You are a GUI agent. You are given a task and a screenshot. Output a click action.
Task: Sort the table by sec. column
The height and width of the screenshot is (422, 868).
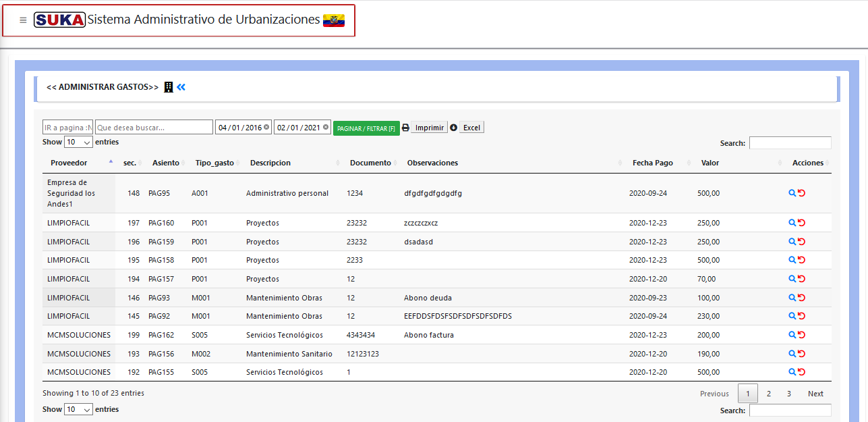(x=129, y=163)
